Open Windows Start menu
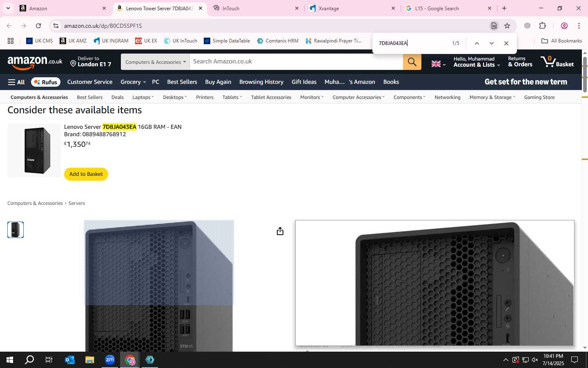The image size is (588, 368). (x=10, y=360)
